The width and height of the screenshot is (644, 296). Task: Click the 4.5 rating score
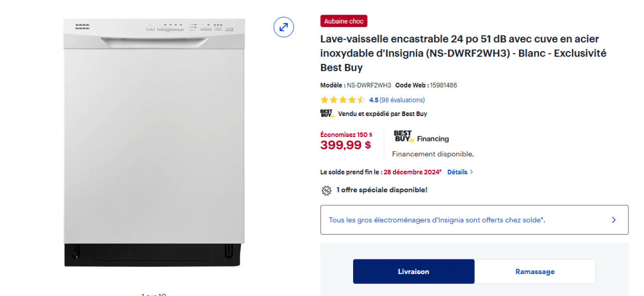[x=374, y=100]
